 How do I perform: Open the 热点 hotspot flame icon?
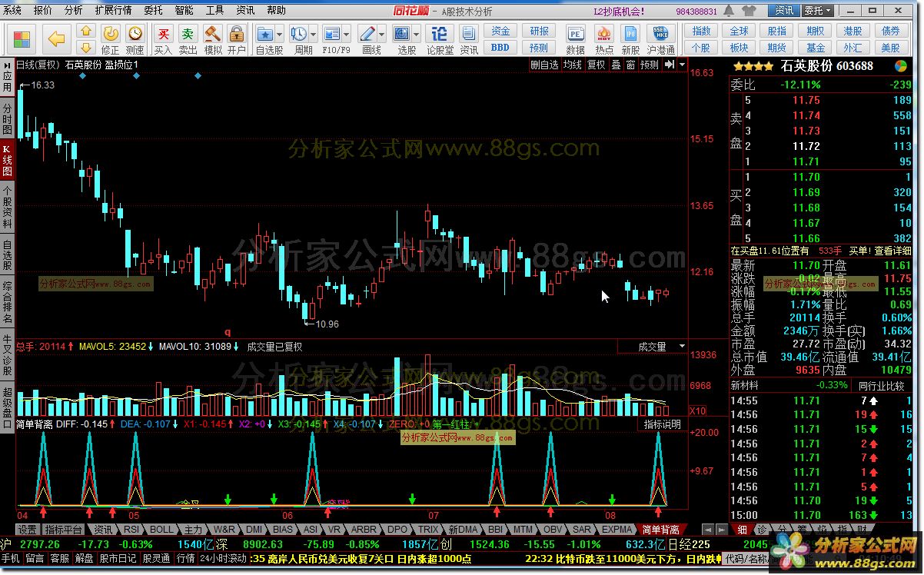[604, 38]
